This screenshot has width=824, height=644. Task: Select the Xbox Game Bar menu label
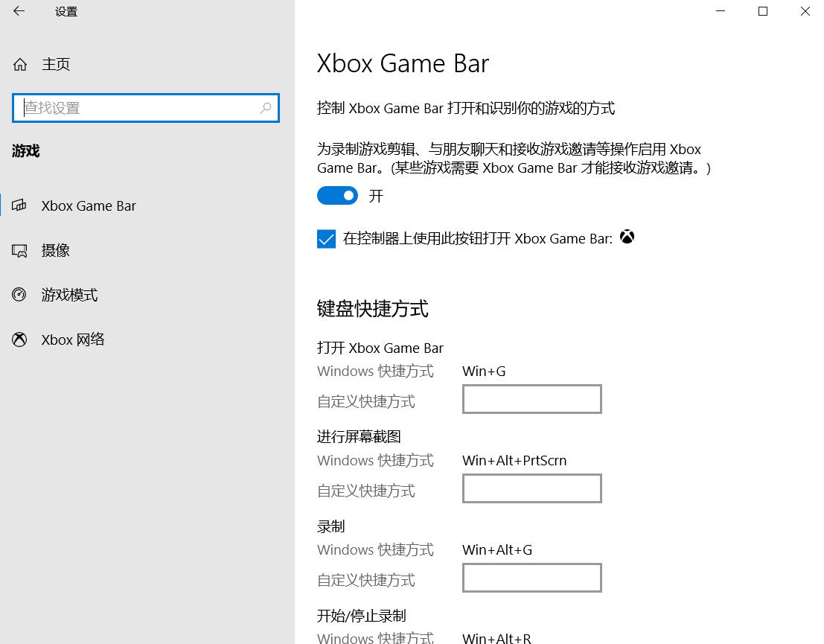[89, 205]
